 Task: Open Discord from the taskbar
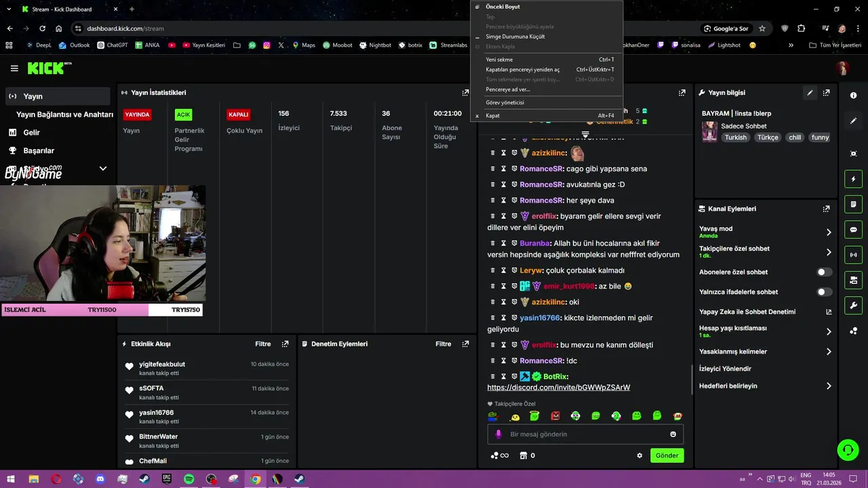coord(100,479)
